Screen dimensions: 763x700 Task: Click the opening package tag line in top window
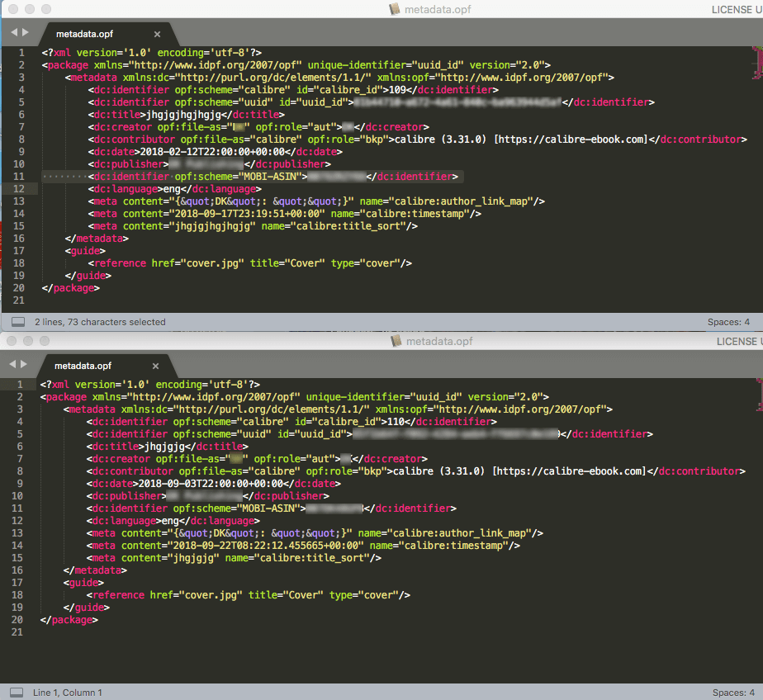296,64
